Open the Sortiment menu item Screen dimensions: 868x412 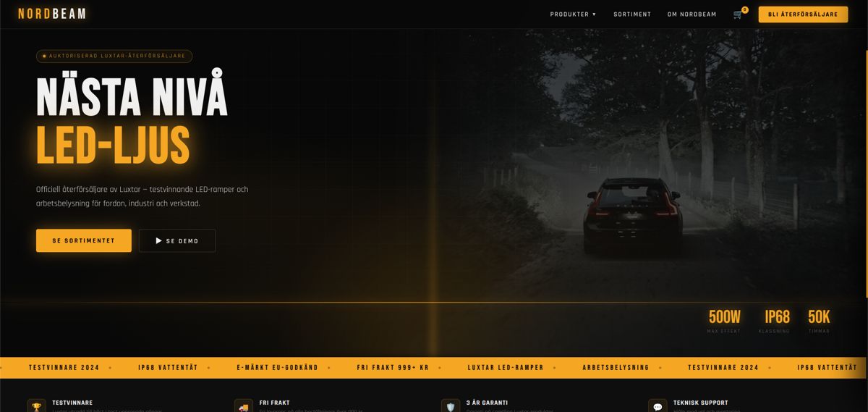pos(632,14)
